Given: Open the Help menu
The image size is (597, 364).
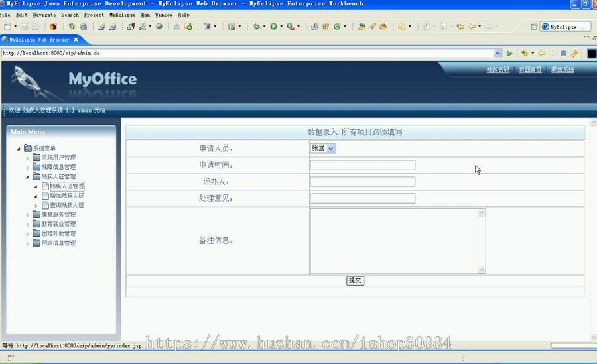Looking at the screenshot, I should (x=184, y=15).
